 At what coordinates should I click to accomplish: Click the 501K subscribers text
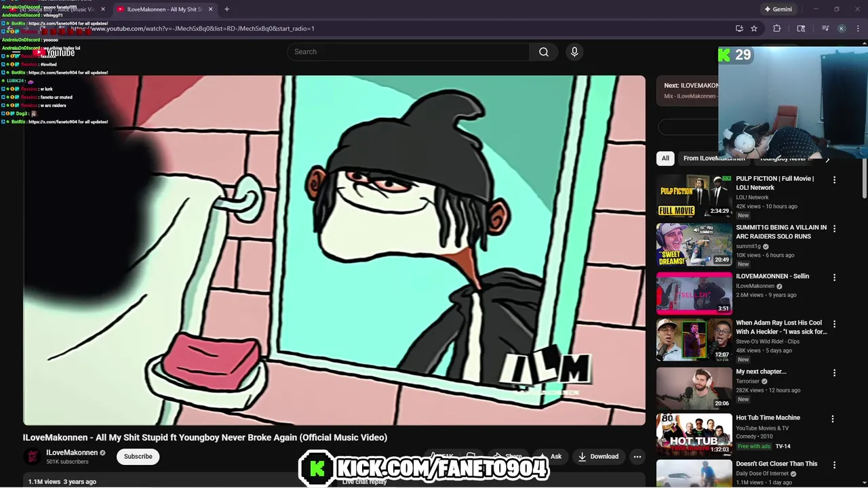click(67, 462)
